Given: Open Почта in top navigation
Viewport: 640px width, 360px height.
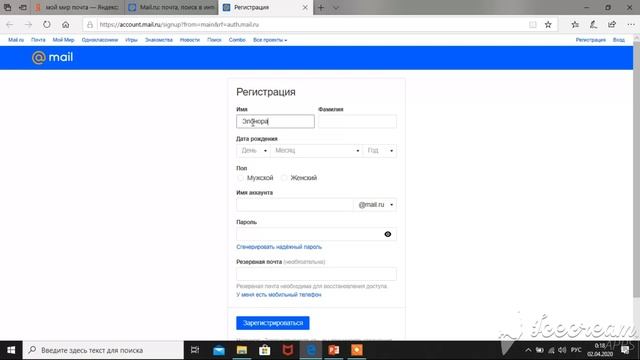Looking at the screenshot, I should click(38, 40).
